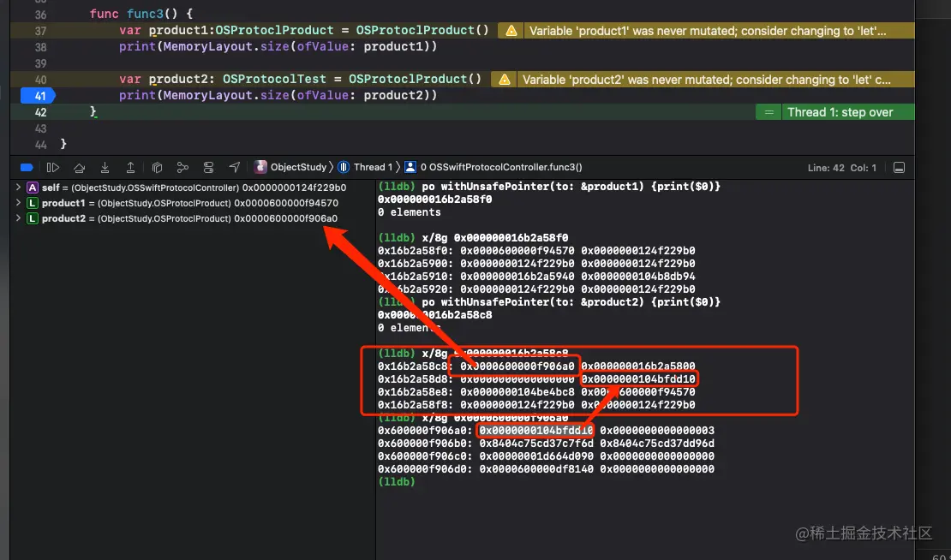The width and height of the screenshot is (951, 560).
Task: Click console row starting 0x600000f906d0
Action: point(546,469)
